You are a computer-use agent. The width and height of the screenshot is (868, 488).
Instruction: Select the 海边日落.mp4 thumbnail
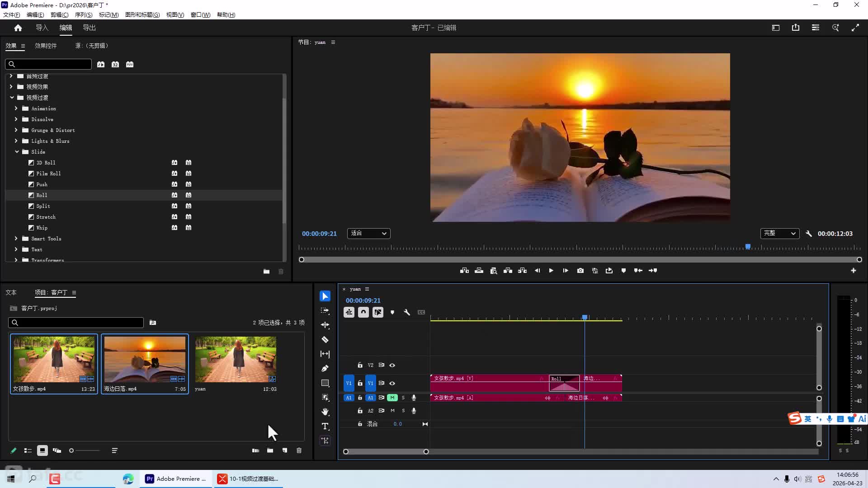(145, 359)
